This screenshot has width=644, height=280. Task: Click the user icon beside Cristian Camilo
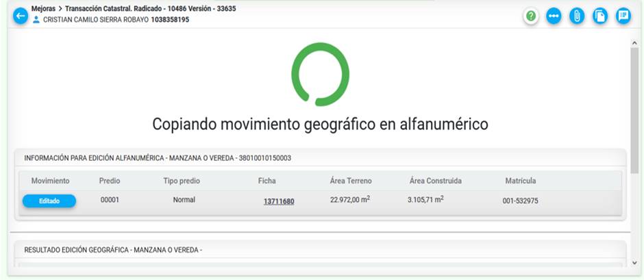tap(36, 19)
